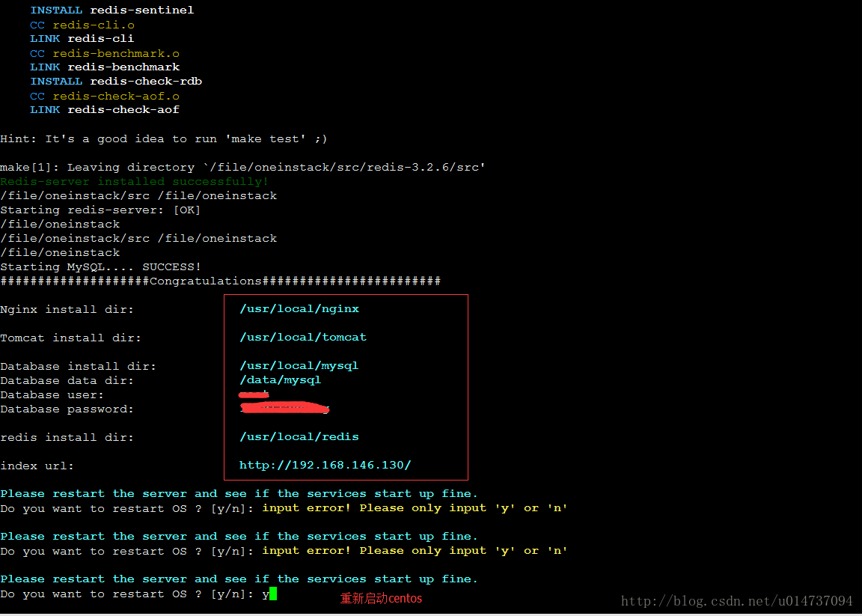
Task: Click the "INSTALL redis-sentinel" output line
Action: (x=112, y=10)
